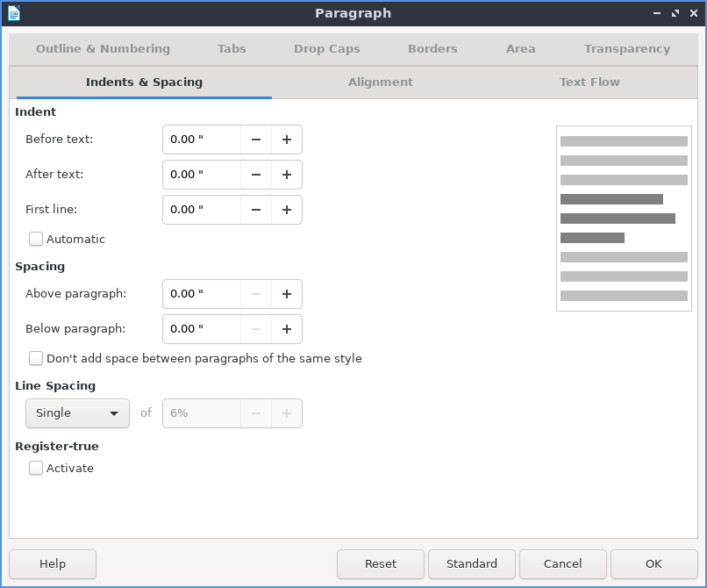This screenshot has height=588, width=707.
Task: Increase Below paragraph spacing
Action: pos(287,329)
